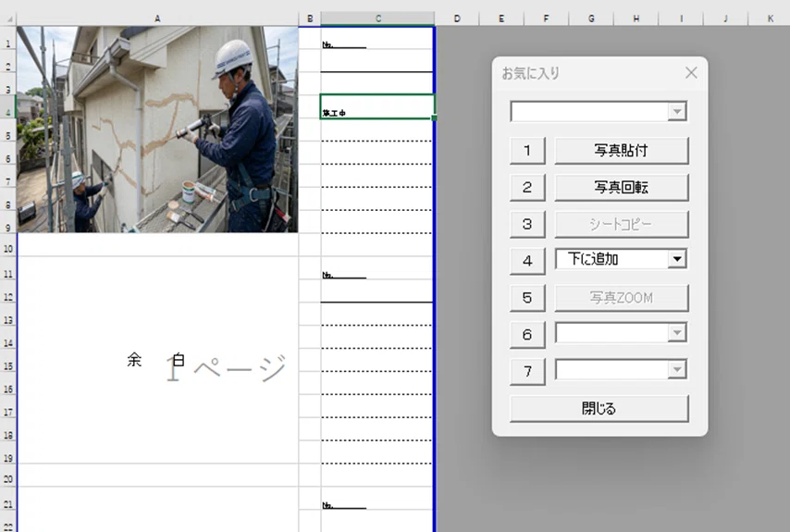The height and width of the screenshot is (532, 790).
Task: Select cell containing 施工中 text
Action: pyautogui.click(x=376, y=106)
